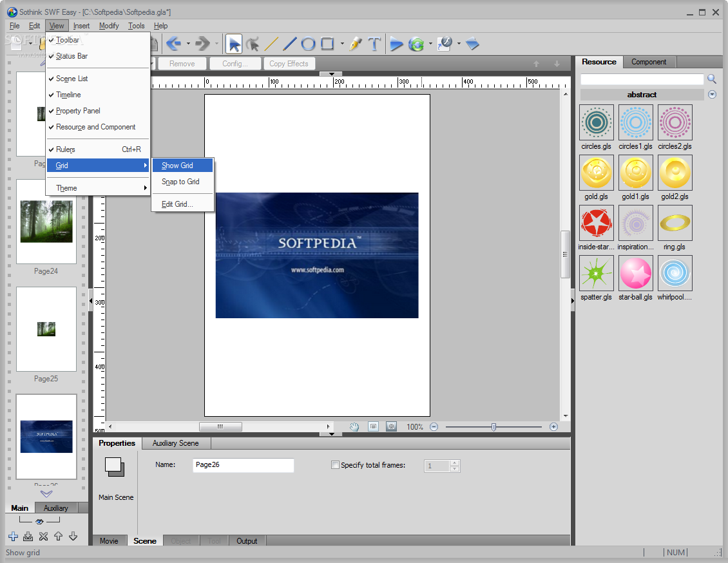Open Edit Grid... dialog
Screen dimensions: 728x563
click(182, 204)
